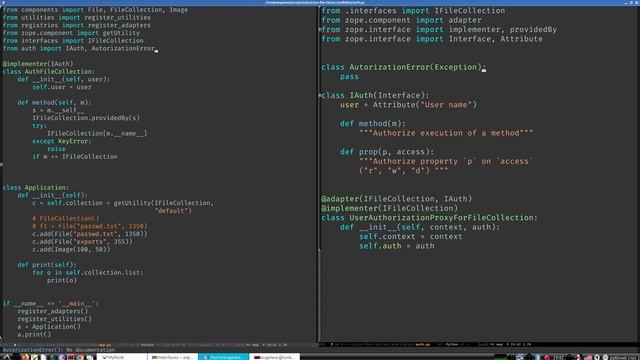The height and width of the screenshot is (360, 640).
Task: Click the 'self.context = context' assignment
Action: click(x=411, y=237)
